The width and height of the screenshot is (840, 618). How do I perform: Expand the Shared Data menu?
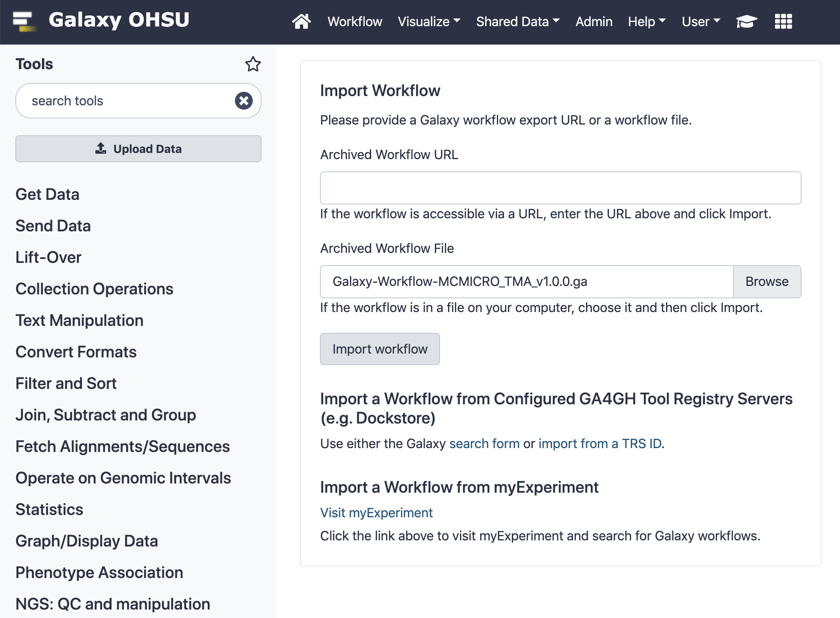coord(518,22)
